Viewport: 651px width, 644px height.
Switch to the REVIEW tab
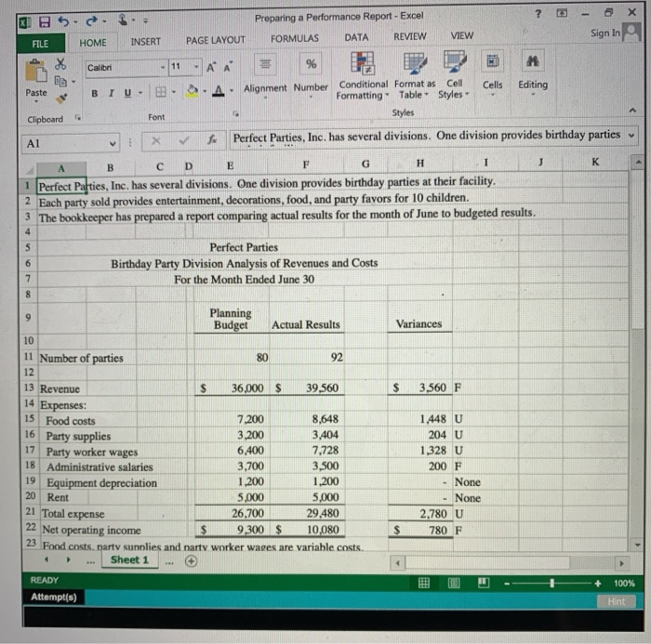tap(410, 36)
